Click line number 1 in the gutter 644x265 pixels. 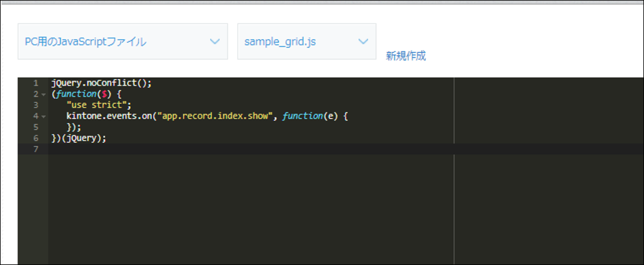click(x=36, y=83)
